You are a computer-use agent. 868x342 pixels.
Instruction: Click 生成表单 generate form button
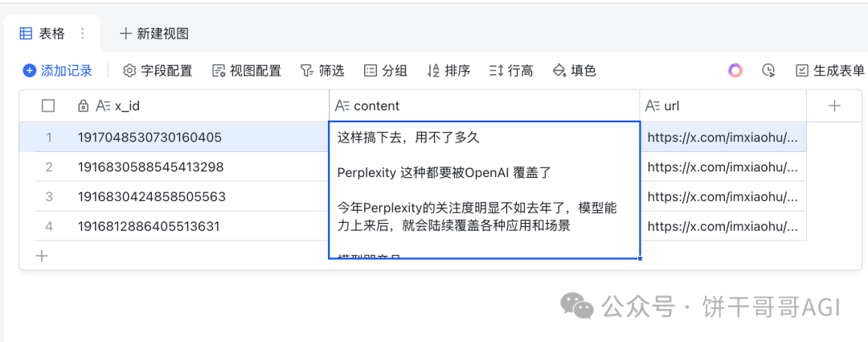pyautogui.click(x=829, y=70)
